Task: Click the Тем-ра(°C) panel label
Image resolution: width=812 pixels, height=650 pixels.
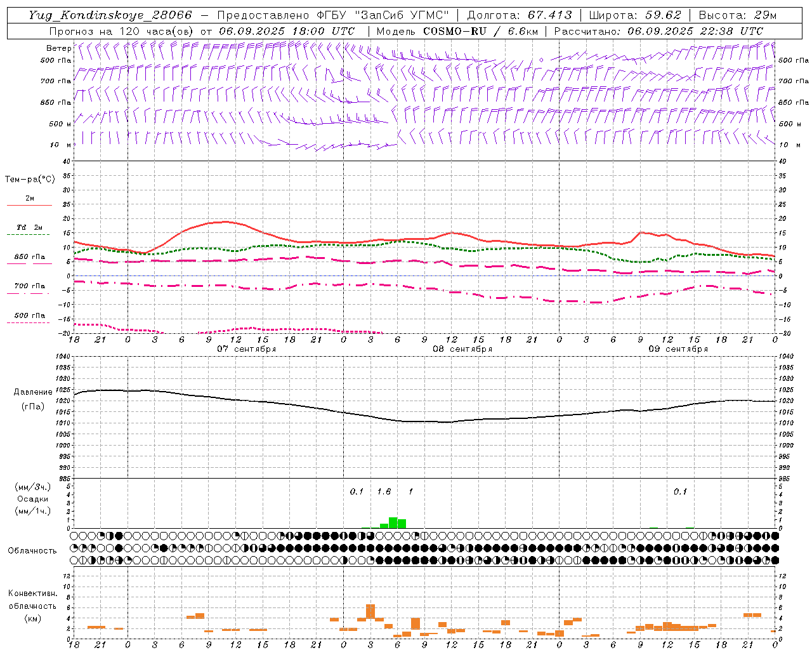Action: [x=30, y=180]
